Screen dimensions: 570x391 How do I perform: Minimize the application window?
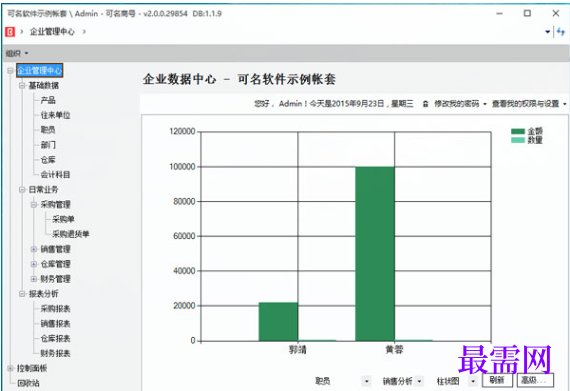499,13
